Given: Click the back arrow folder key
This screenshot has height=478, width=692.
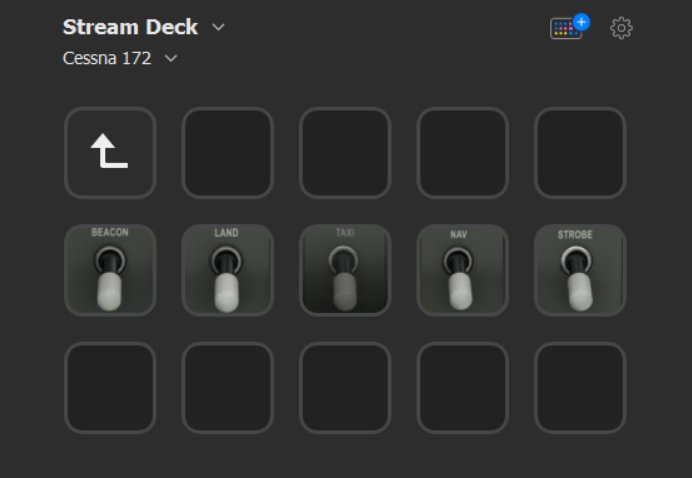Looking at the screenshot, I should pos(110,153).
